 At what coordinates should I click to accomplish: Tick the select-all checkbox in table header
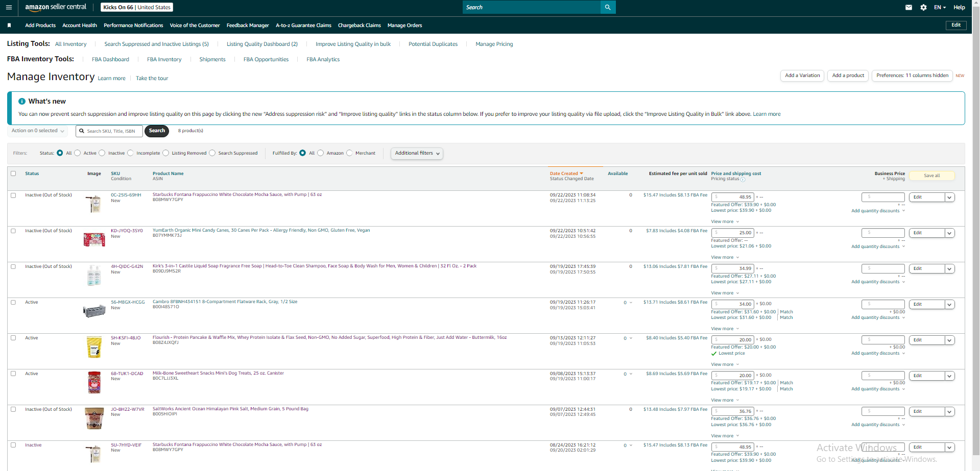pos(13,173)
